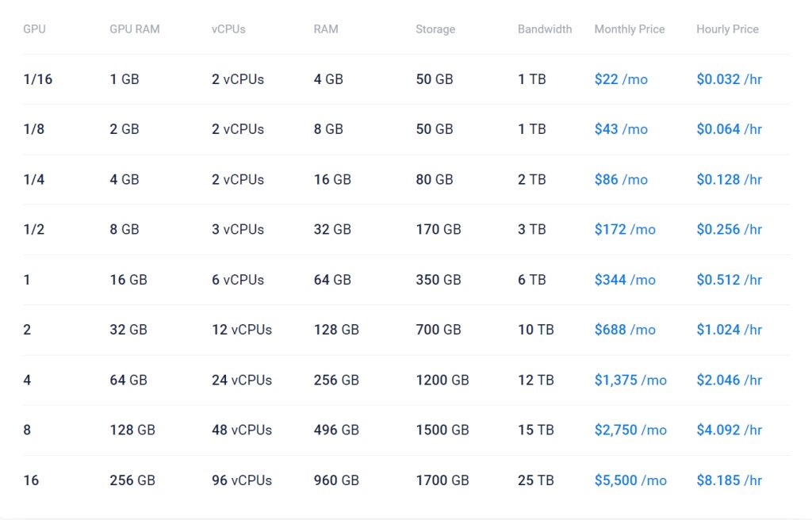Click the $4.092 /hr hourly rate
This screenshot has width=812, height=520.
[x=729, y=430]
